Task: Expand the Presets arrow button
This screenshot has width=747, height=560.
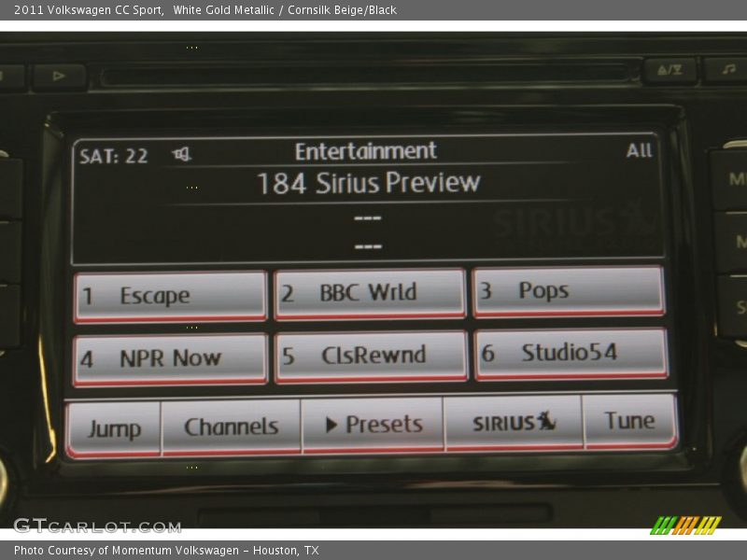Action: pyautogui.click(x=373, y=425)
